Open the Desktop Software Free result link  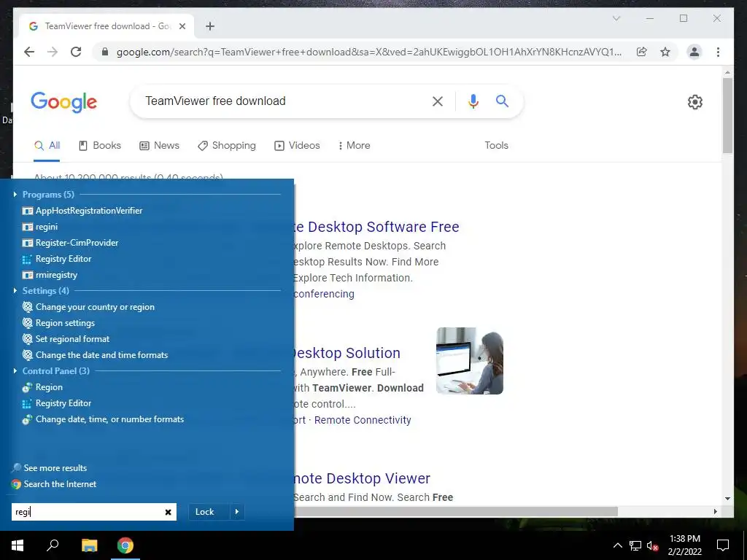click(376, 227)
